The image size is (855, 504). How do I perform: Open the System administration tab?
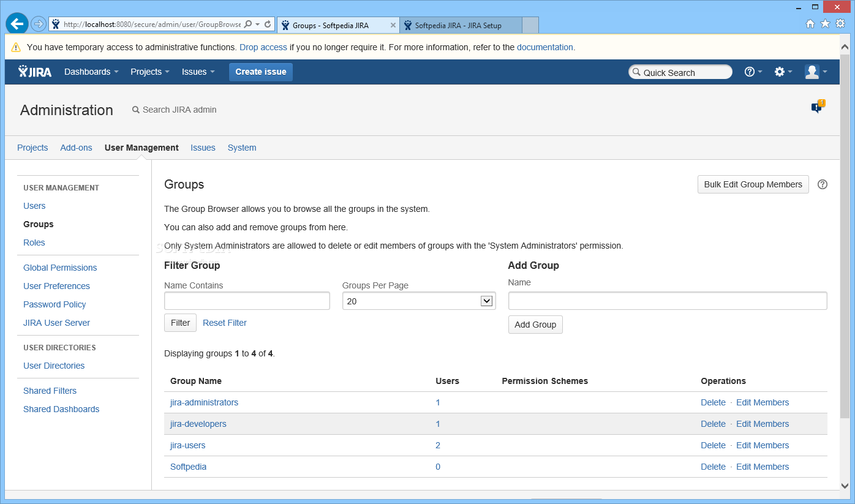coord(242,148)
